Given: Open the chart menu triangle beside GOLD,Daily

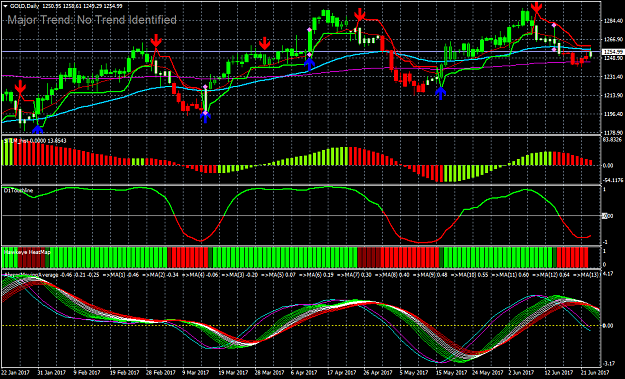Looking at the screenshot, I should [x=5, y=6].
